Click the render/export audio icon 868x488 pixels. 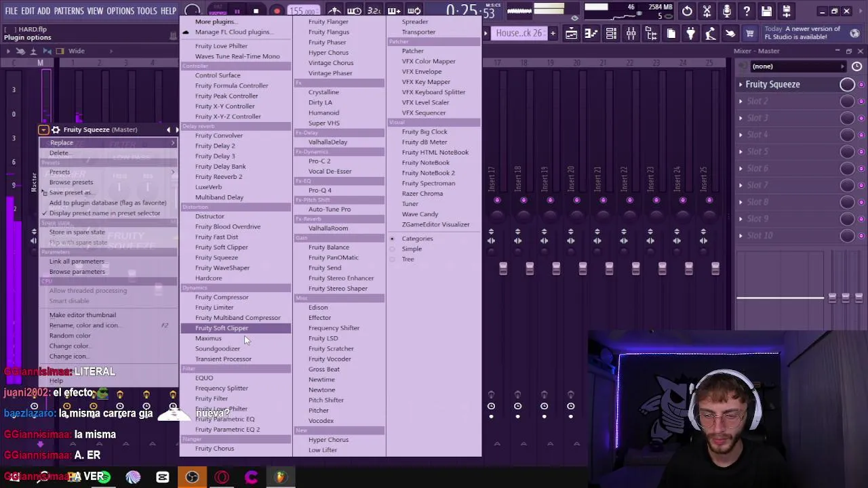(787, 11)
